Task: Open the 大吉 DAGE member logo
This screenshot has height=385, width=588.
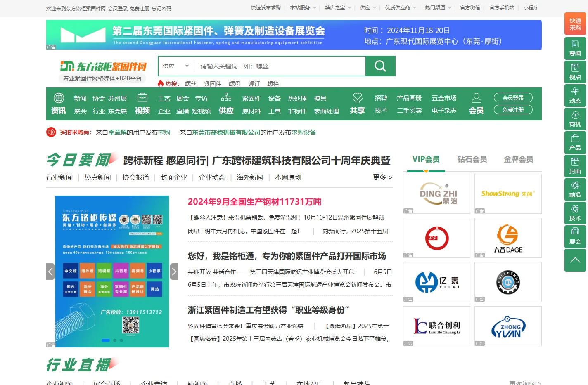Action: pos(508,238)
